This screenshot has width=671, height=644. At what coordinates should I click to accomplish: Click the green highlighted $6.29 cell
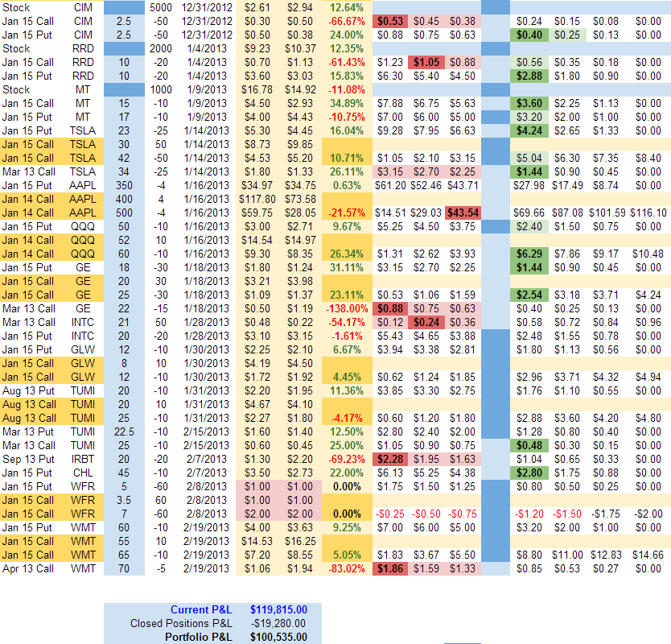click(529, 254)
